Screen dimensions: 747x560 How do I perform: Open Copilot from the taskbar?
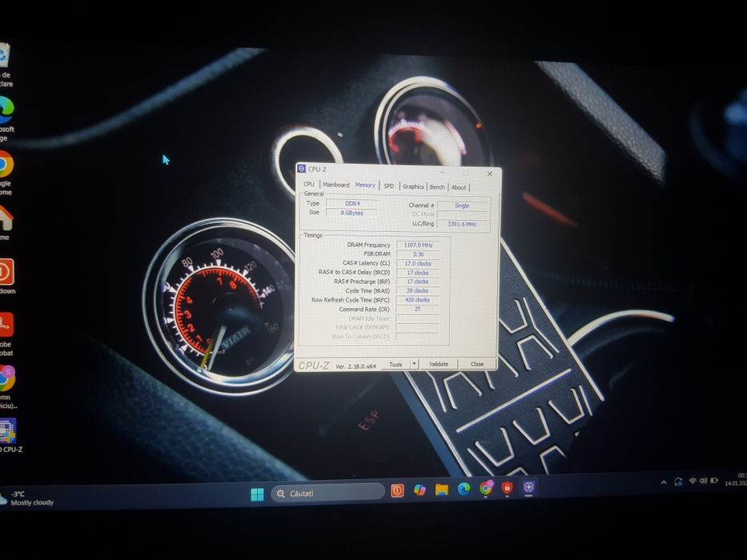[420, 490]
